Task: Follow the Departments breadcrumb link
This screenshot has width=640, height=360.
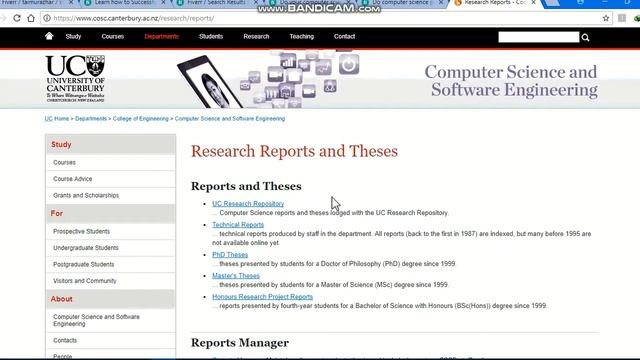Action: pos(91,119)
